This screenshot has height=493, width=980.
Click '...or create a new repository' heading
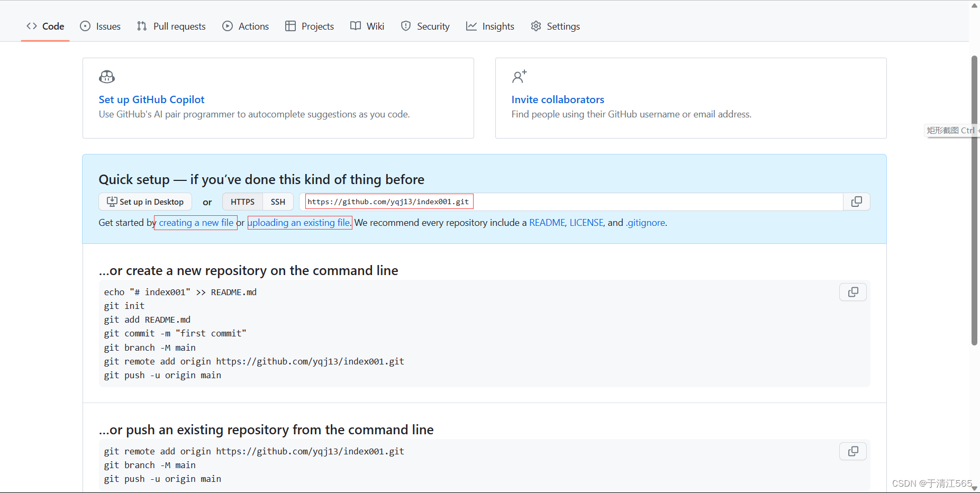click(249, 271)
